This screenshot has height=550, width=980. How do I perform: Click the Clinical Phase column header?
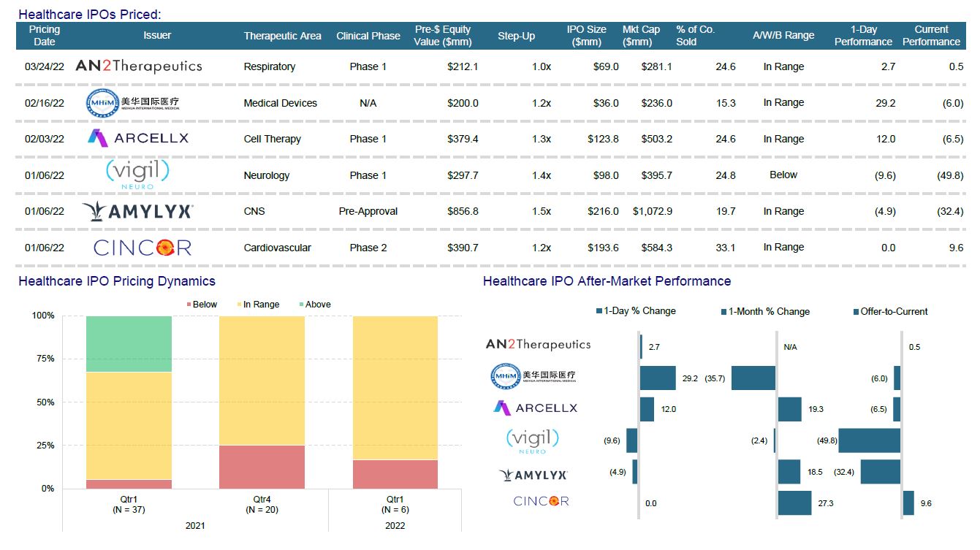(368, 36)
